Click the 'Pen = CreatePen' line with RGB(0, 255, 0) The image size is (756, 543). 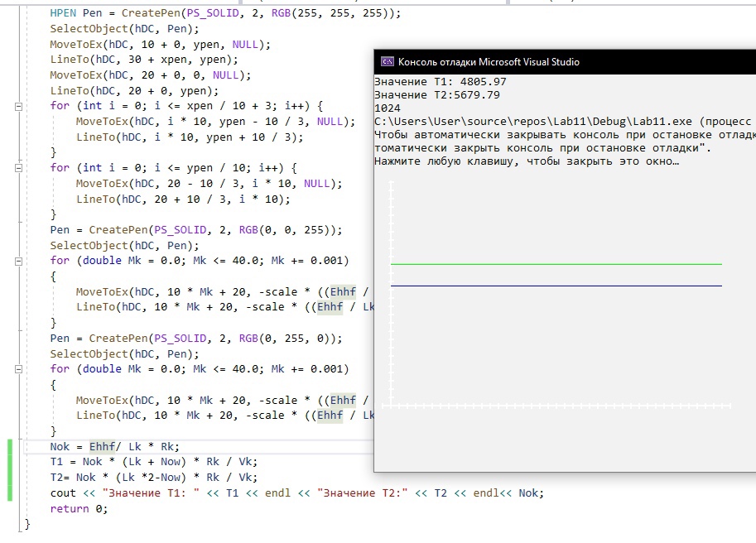[196, 339]
